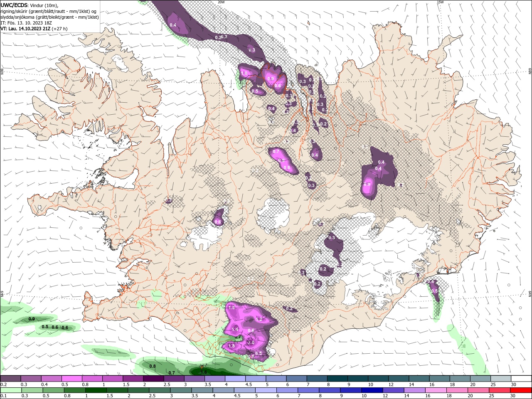Pick the white 30 snow legend swatch
Screen dimensions: 532x399
(521, 379)
